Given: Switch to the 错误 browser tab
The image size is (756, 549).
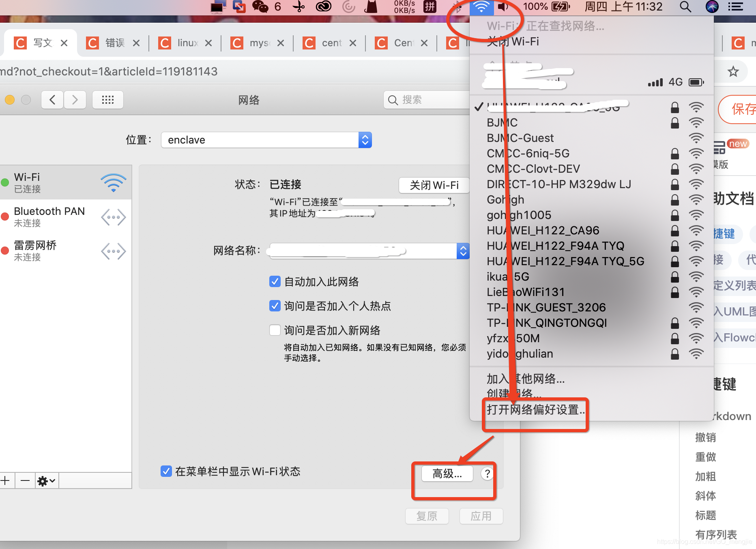Looking at the screenshot, I should point(113,43).
